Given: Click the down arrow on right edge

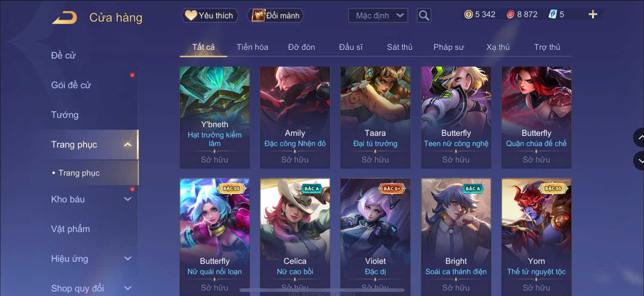Looking at the screenshot, I should point(639,161).
